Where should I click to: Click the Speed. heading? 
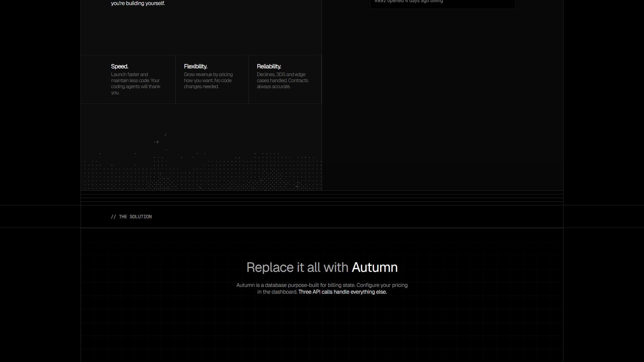pos(119,66)
